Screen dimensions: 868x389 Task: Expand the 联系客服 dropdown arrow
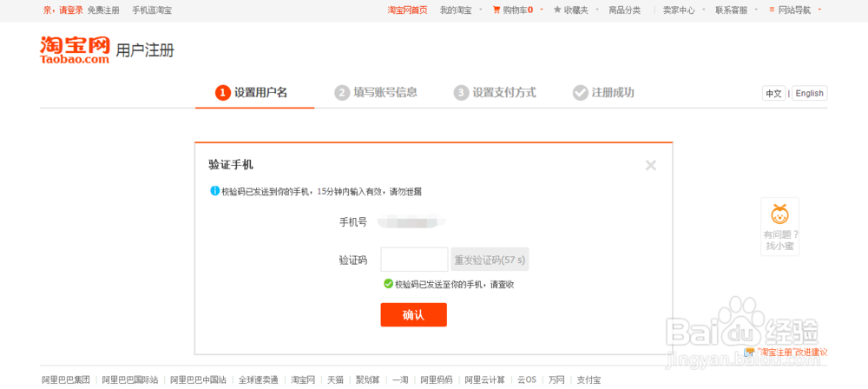756,10
